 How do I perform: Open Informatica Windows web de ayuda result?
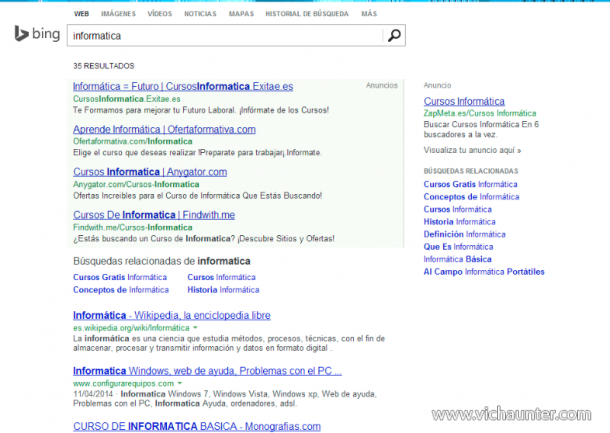click(207, 371)
